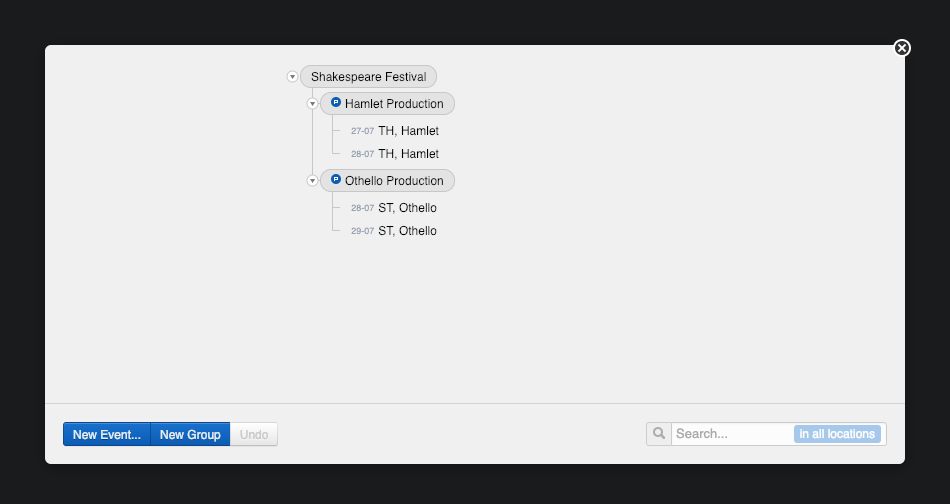Open the 28-07 TH, Hamlet event
Screen dimensions: 950x504
408,154
